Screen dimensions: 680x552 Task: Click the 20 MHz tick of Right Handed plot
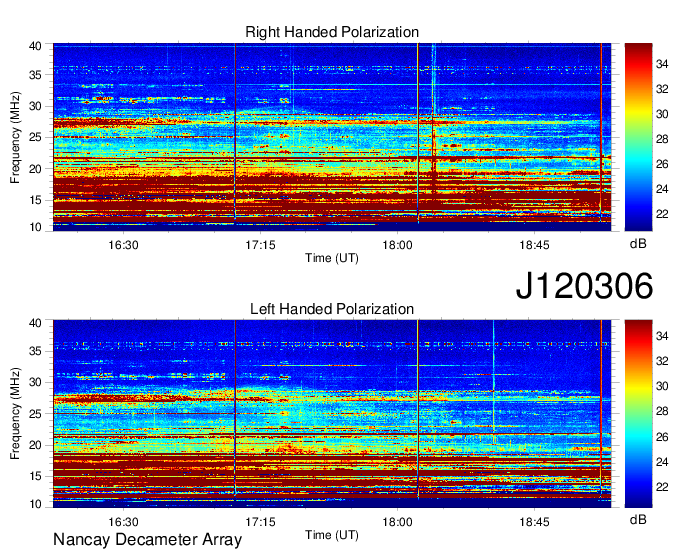(35, 169)
